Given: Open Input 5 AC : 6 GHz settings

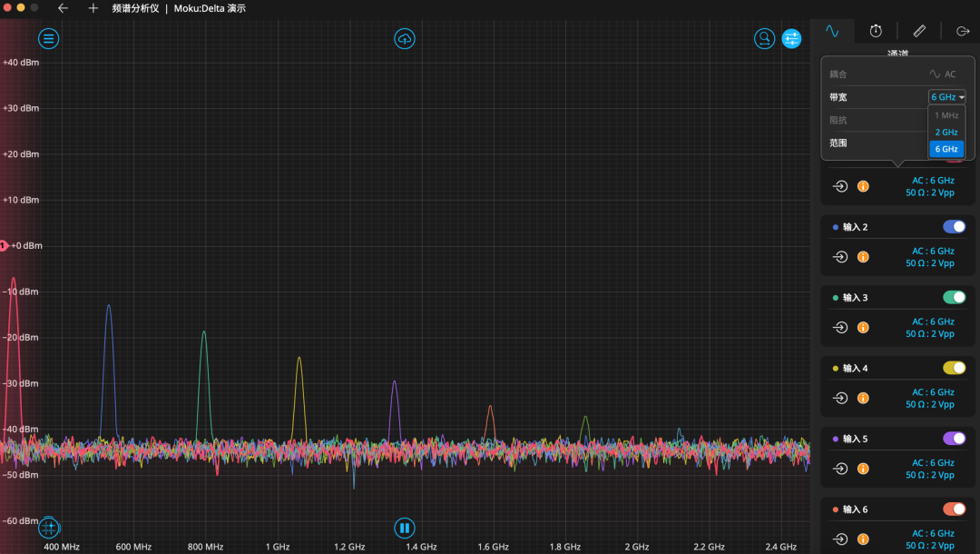Looking at the screenshot, I should pos(930,469).
